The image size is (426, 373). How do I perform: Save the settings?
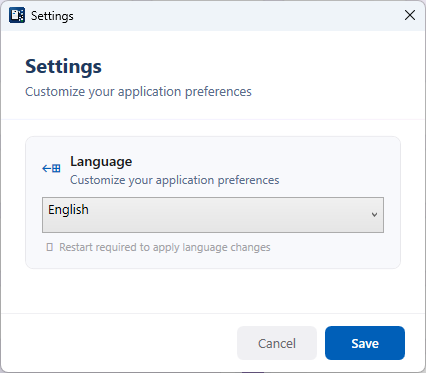click(365, 343)
